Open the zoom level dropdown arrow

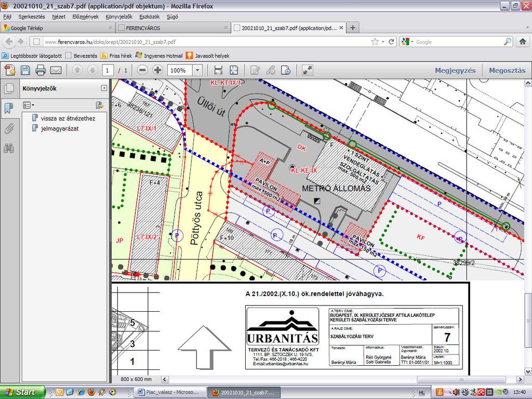pyautogui.click(x=197, y=70)
